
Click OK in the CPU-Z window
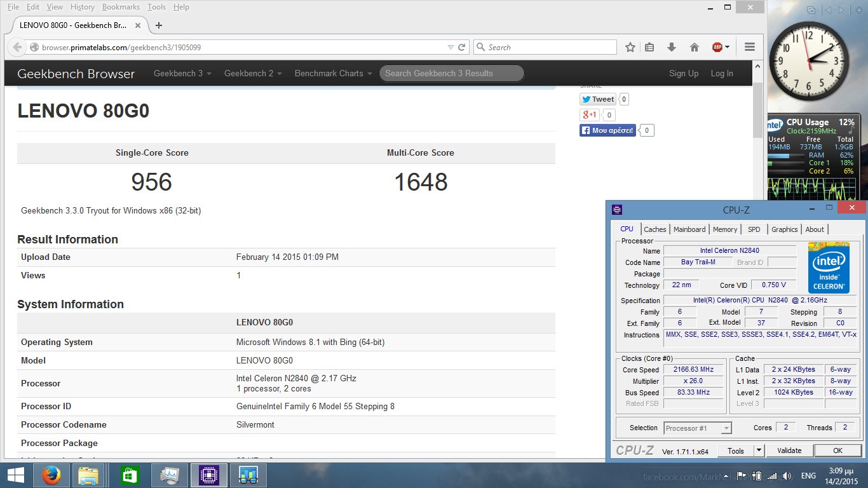tap(837, 451)
